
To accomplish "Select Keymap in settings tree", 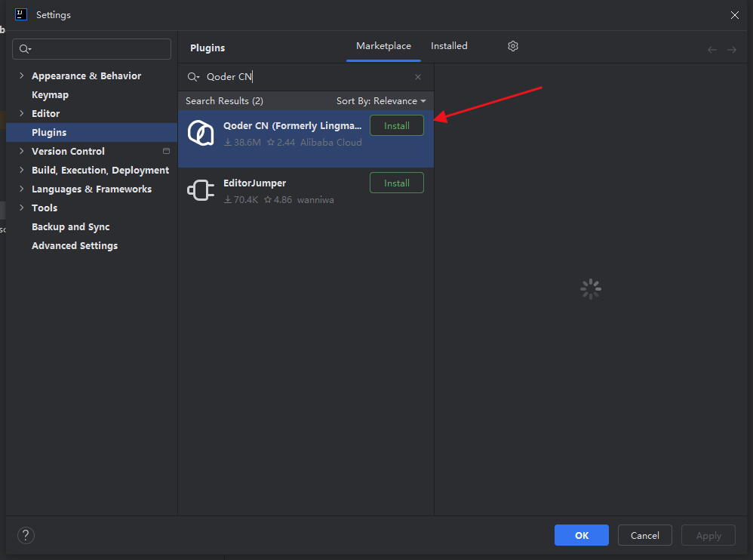I will [50, 94].
